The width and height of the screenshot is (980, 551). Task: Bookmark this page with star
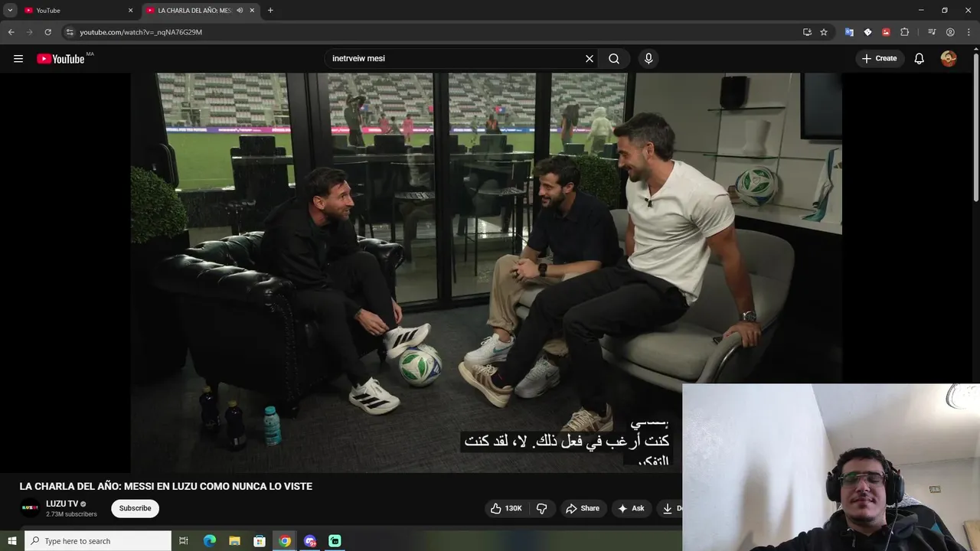[x=824, y=32]
